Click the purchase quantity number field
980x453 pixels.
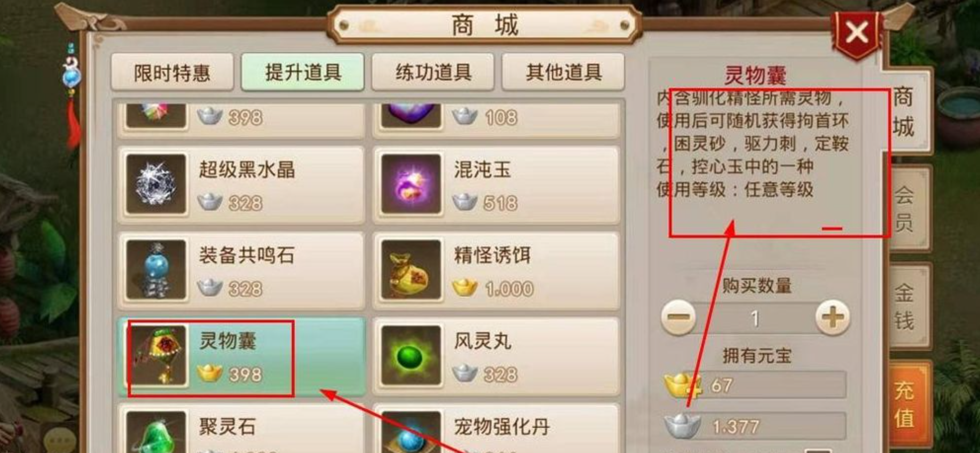[x=755, y=318]
